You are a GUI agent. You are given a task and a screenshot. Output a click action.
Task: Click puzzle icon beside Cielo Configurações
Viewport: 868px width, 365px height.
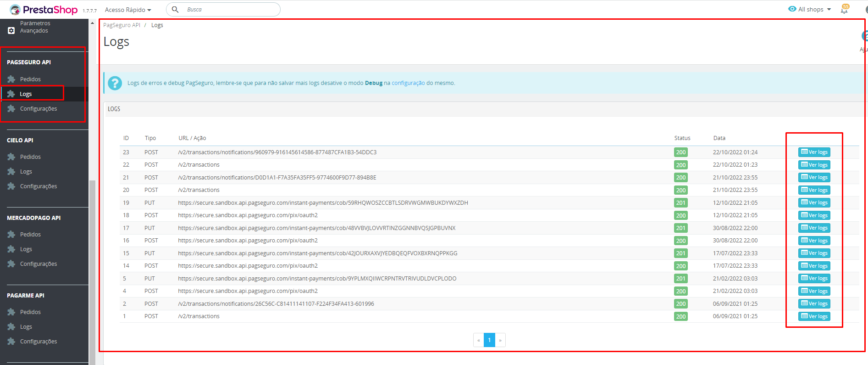(x=11, y=186)
